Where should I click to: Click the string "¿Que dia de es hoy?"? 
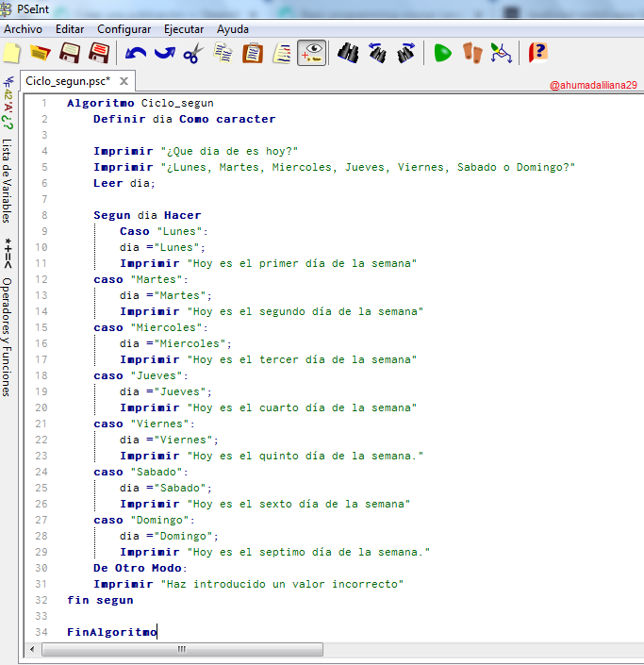tap(229, 152)
